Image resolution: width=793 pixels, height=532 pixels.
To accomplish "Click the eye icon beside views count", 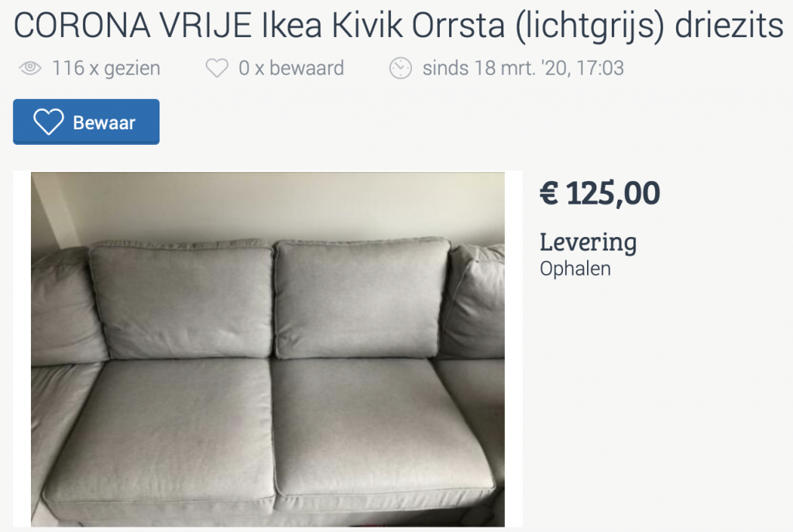I will click(x=30, y=68).
